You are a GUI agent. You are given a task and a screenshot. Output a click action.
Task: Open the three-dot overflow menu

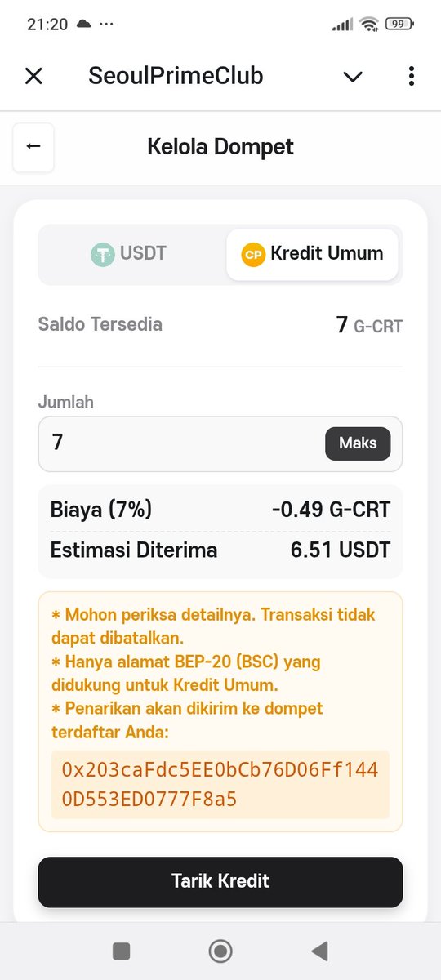pyautogui.click(x=411, y=77)
